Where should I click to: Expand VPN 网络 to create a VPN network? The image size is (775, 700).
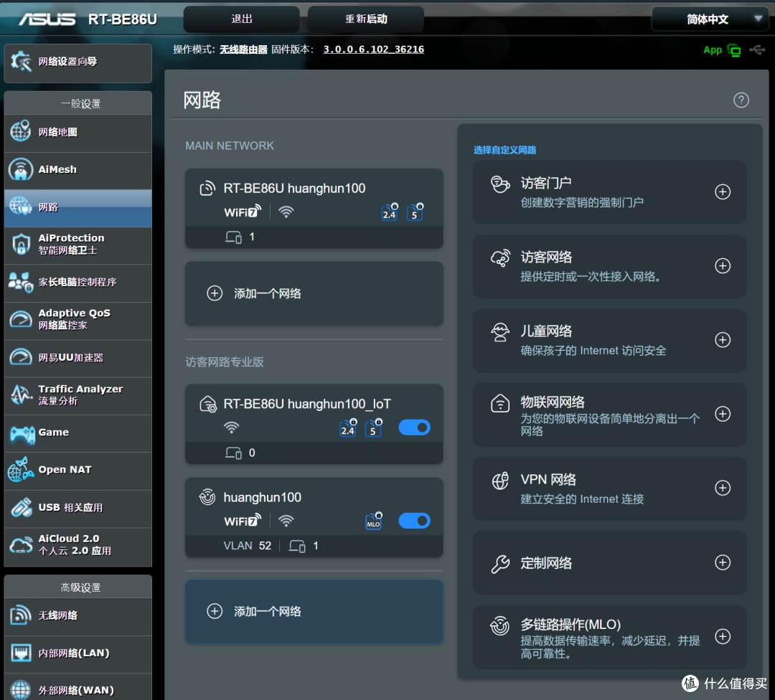tap(723, 488)
